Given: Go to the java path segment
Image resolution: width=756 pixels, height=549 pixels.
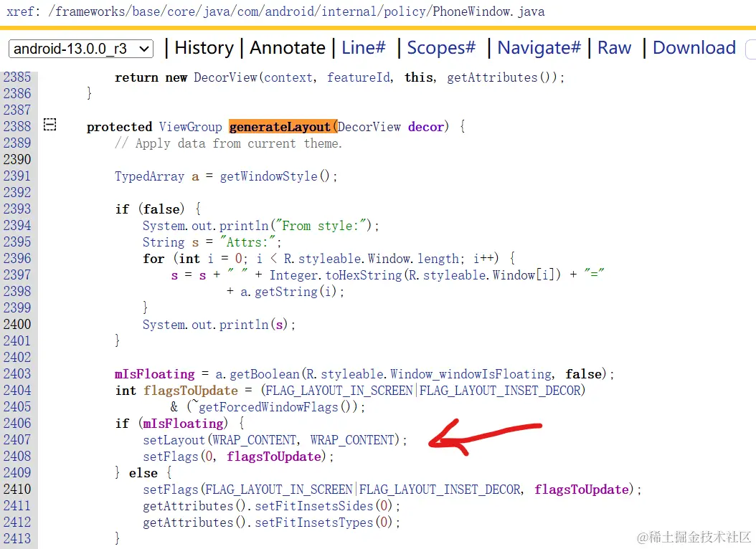Looking at the screenshot, I should coord(217,11).
